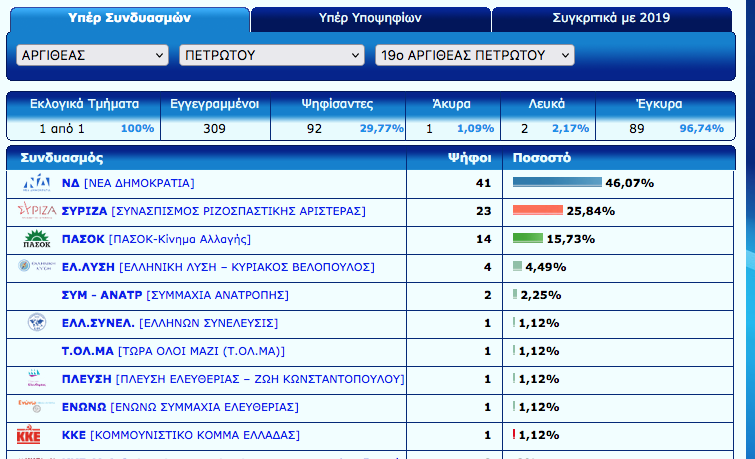Click the ΣΥΡΙΖΑ party logo

pyautogui.click(x=37, y=211)
